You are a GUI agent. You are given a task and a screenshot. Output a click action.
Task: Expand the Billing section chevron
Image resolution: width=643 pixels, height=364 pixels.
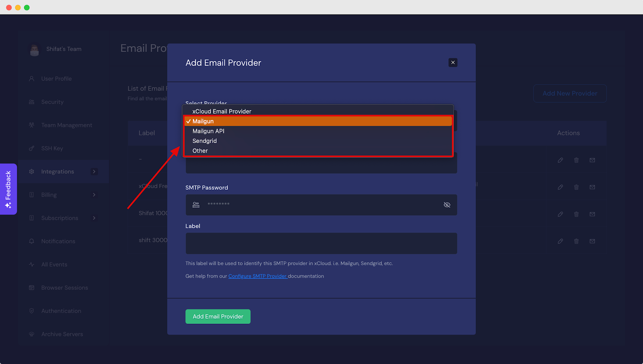click(x=94, y=194)
